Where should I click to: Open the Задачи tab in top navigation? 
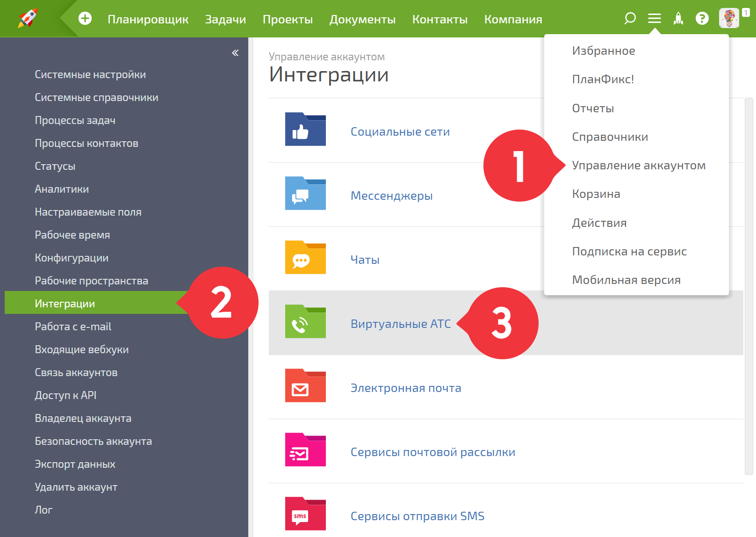225,19
